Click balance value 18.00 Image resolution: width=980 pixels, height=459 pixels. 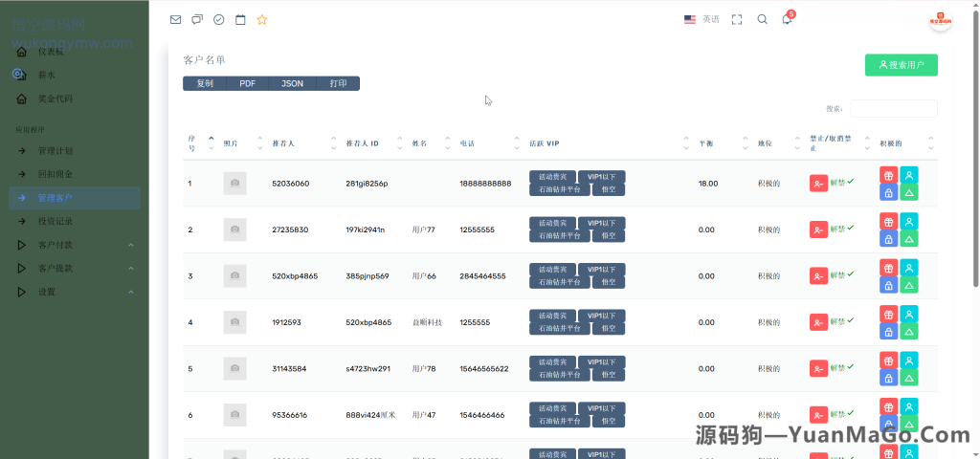[x=708, y=184]
